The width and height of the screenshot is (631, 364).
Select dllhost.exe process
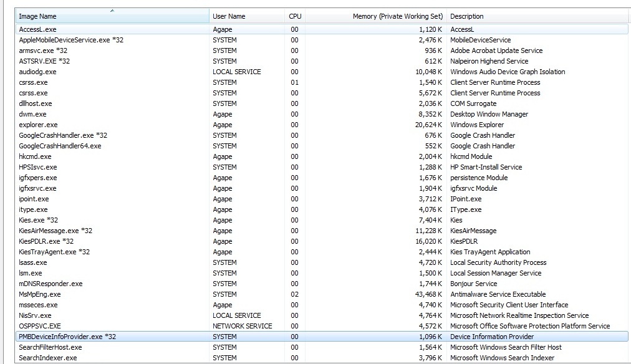click(322, 103)
